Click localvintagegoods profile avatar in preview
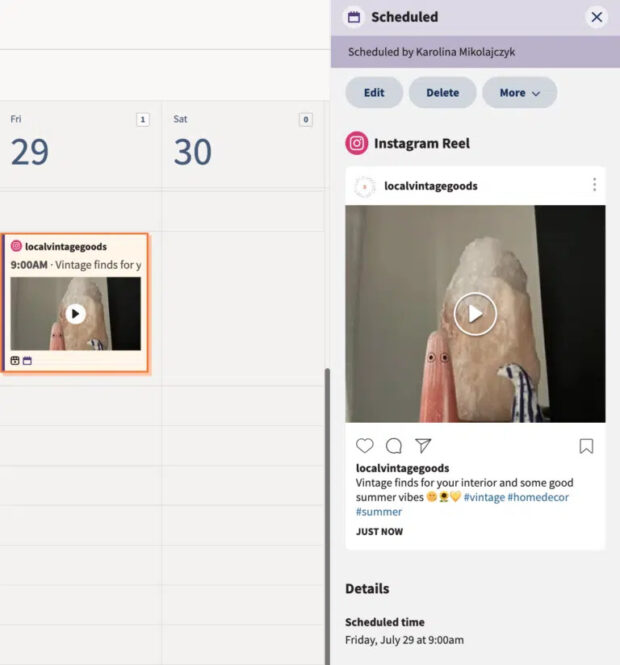620x665 pixels. click(365, 187)
